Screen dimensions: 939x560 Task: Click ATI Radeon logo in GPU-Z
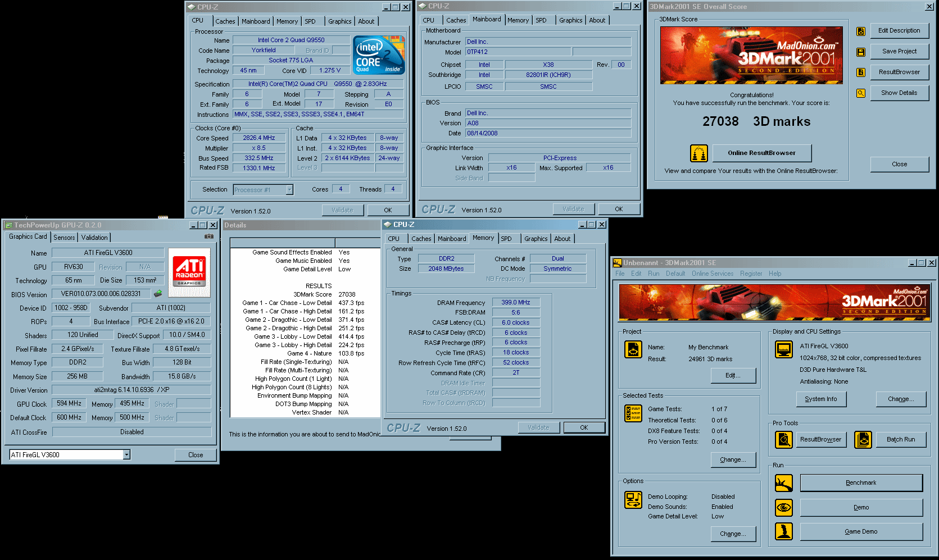pyautogui.click(x=189, y=272)
